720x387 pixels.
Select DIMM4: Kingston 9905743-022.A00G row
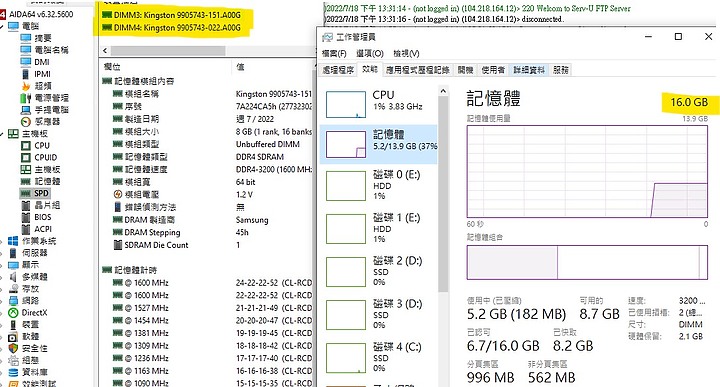172,28
